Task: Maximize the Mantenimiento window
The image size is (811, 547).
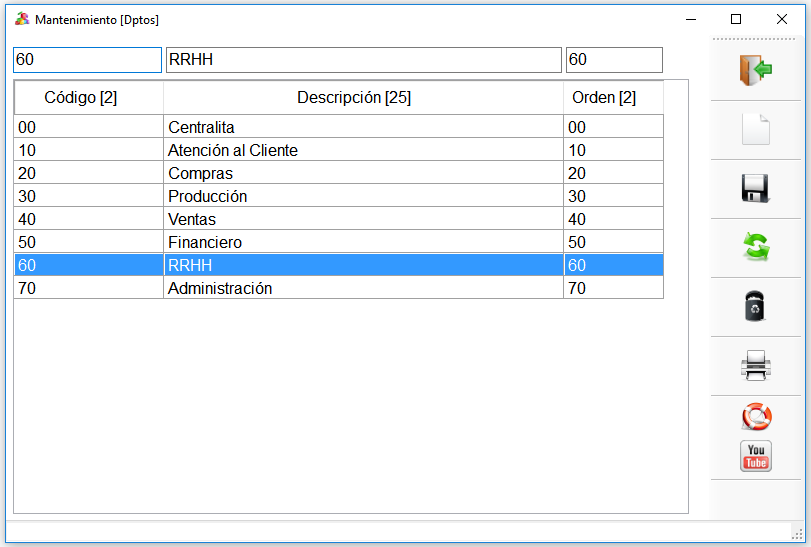Action: (736, 20)
